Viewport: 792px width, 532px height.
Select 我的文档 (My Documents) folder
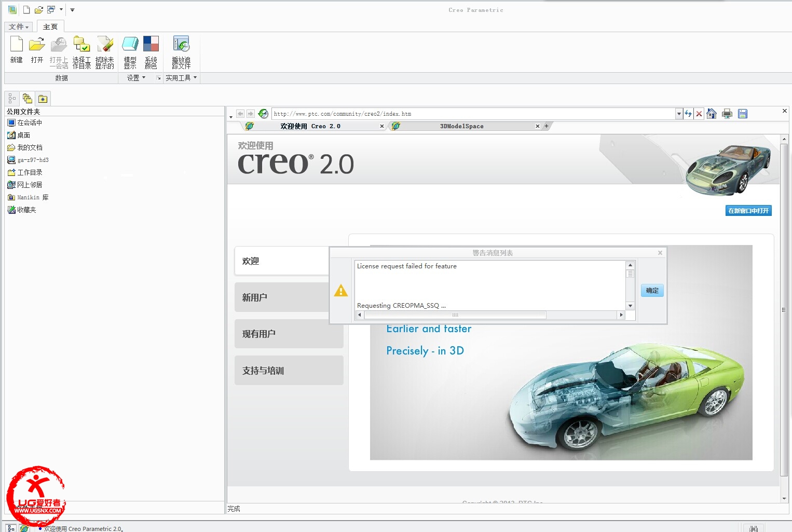pyautogui.click(x=24, y=147)
